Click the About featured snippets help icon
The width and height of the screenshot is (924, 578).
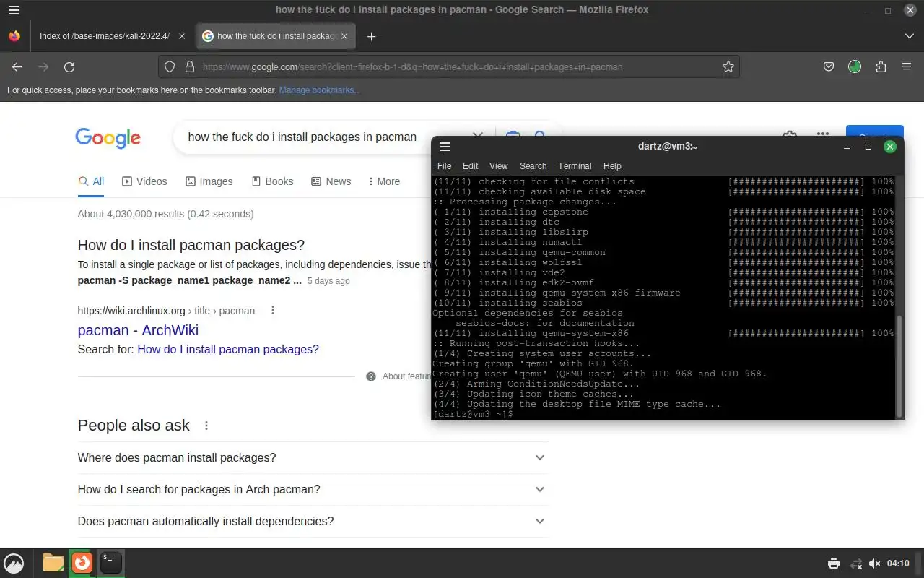pyautogui.click(x=371, y=376)
